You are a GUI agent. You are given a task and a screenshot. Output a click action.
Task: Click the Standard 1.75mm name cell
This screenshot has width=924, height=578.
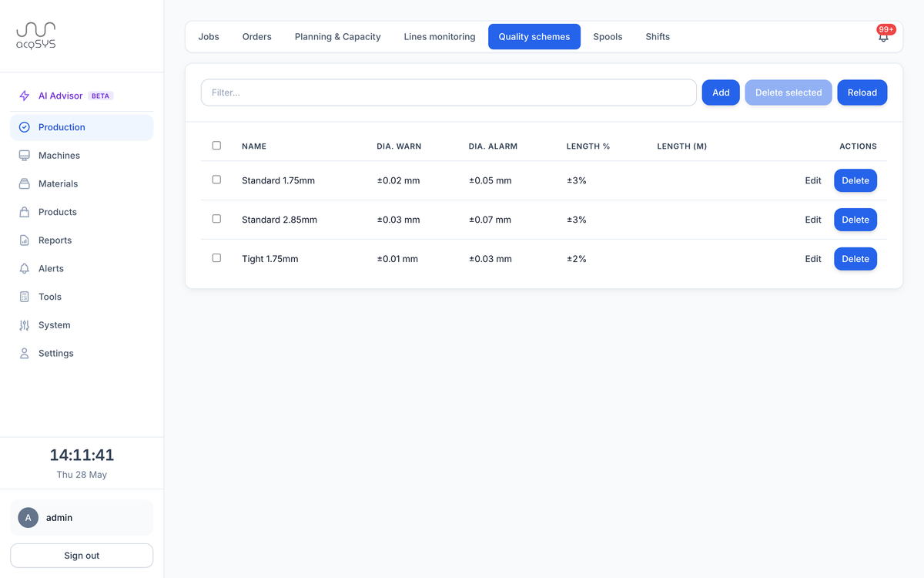coord(278,180)
